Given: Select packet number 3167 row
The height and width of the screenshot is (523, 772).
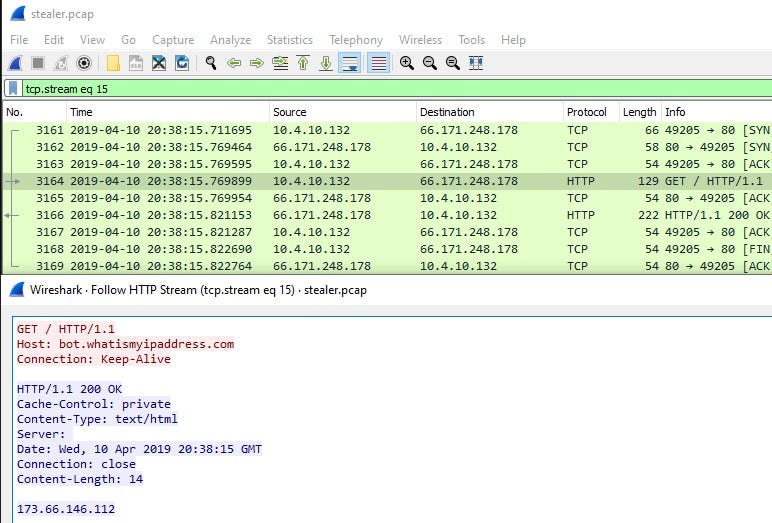Looking at the screenshot, I should (388, 232).
